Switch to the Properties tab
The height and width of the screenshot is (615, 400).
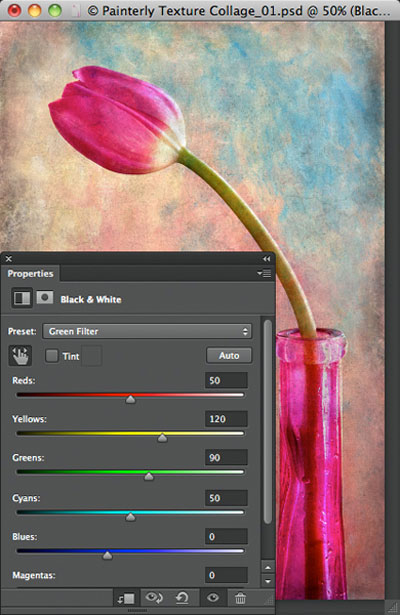(x=30, y=273)
